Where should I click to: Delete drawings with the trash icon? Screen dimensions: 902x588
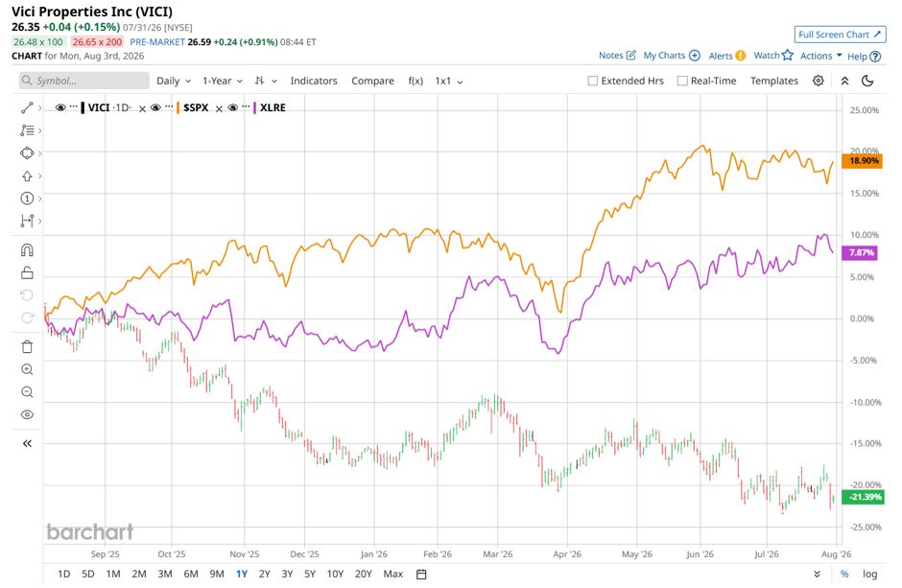coord(27,346)
